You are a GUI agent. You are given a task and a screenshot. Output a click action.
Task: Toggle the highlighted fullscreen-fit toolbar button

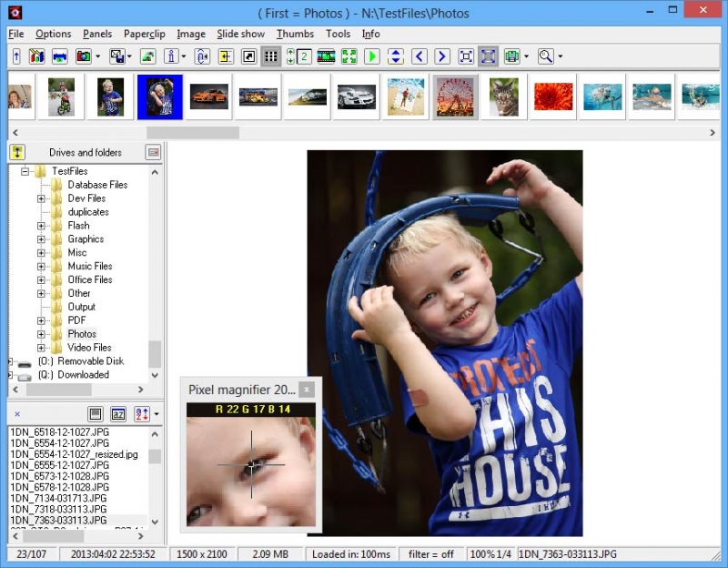489,56
